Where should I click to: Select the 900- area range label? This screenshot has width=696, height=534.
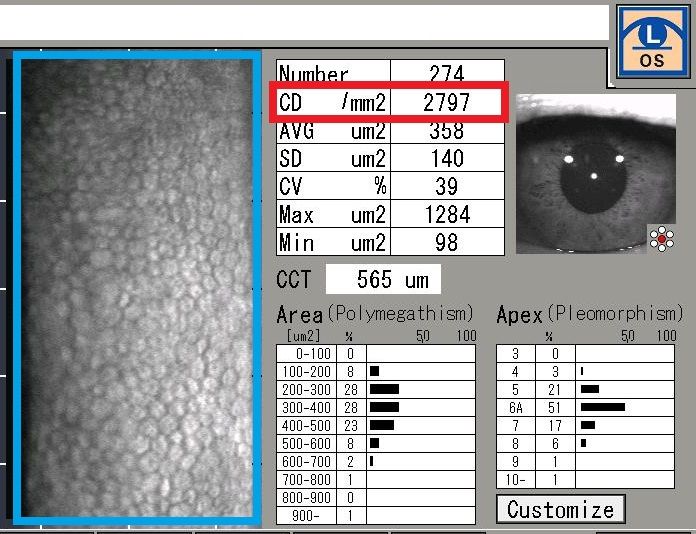[306, 516]
